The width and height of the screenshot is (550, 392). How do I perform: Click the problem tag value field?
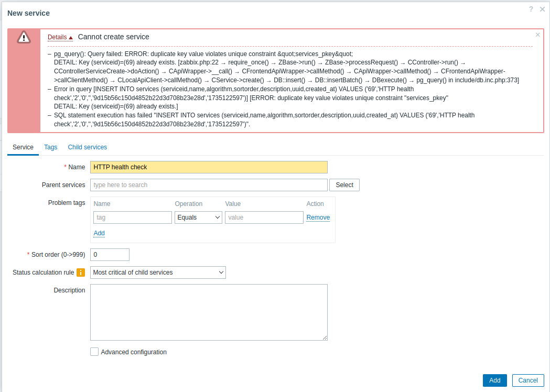[x=264, y=217]
